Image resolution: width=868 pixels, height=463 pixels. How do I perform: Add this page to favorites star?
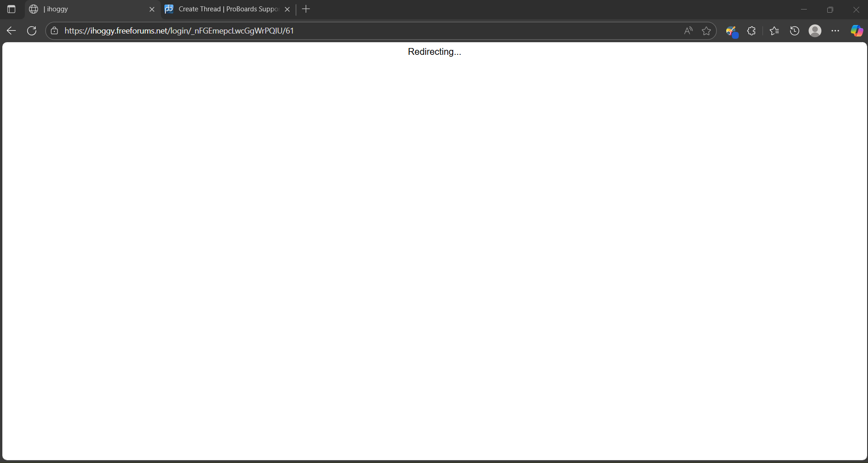[x=706, y=31]
